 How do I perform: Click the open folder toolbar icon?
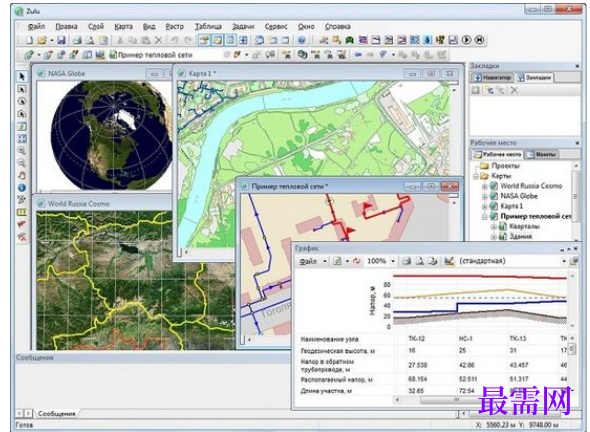click(x=42, y=40)
